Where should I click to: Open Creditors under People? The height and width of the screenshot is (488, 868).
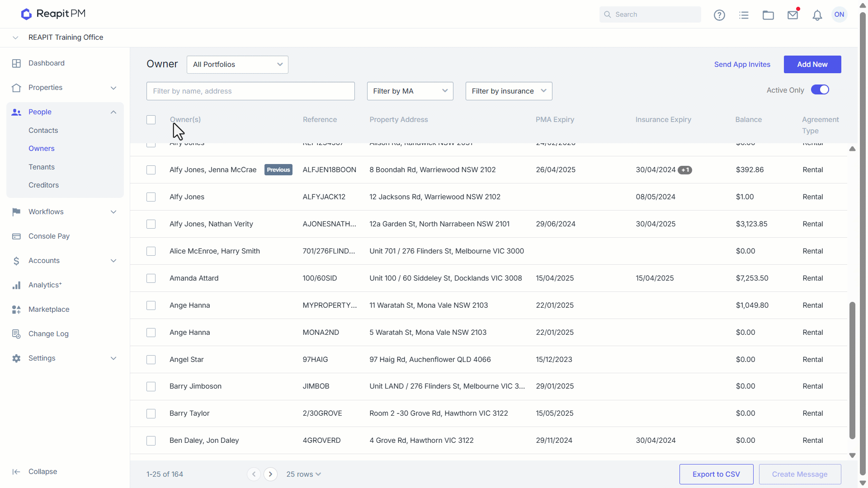pos(44,185)
